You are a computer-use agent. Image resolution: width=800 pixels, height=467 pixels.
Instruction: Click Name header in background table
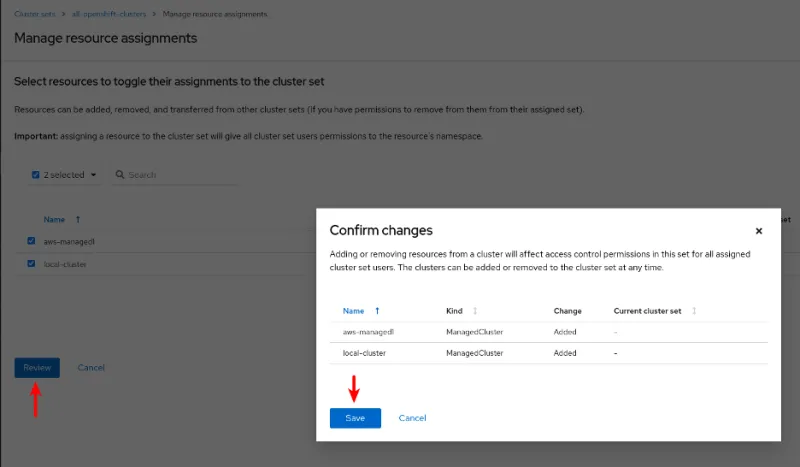(54, 219)
